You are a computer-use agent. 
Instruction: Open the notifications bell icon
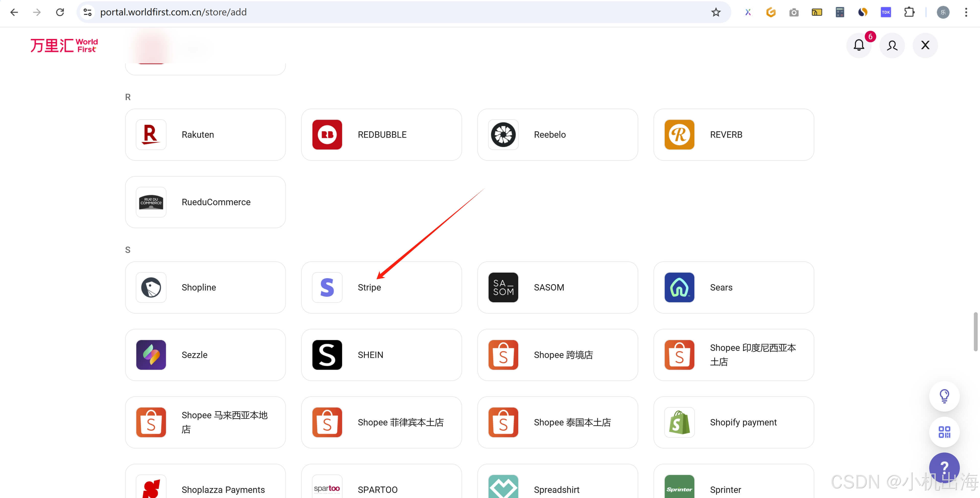(x=859, y=45)
